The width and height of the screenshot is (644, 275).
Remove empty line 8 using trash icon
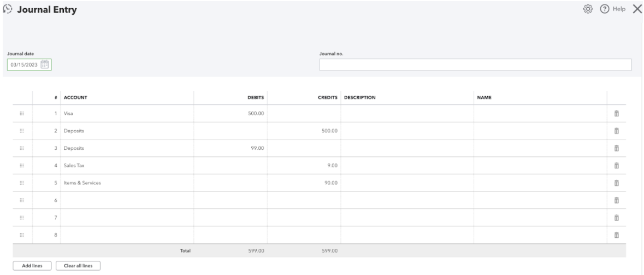616,235
